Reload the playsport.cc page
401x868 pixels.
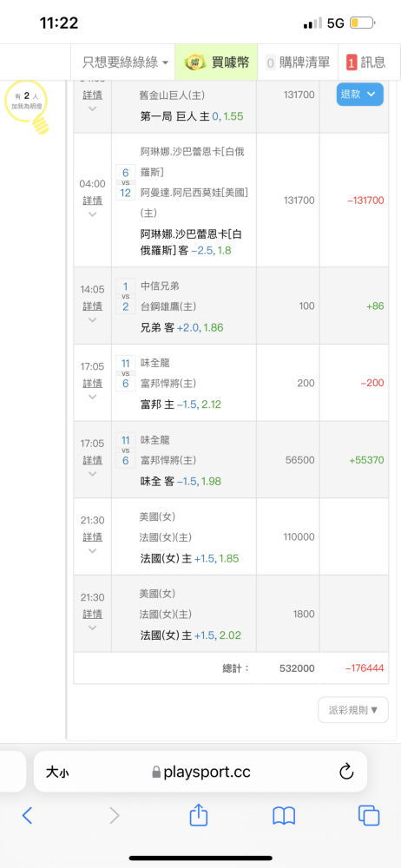(345, 771)
